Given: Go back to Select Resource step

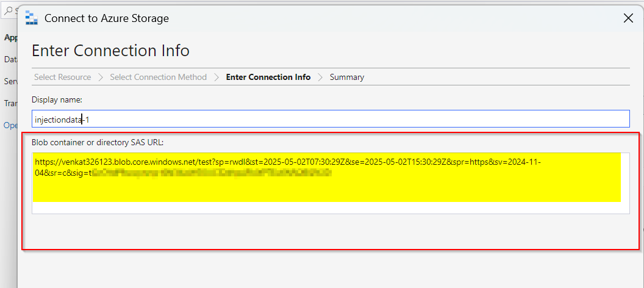Looking at the screenshot, I should (x=62, y=77).
